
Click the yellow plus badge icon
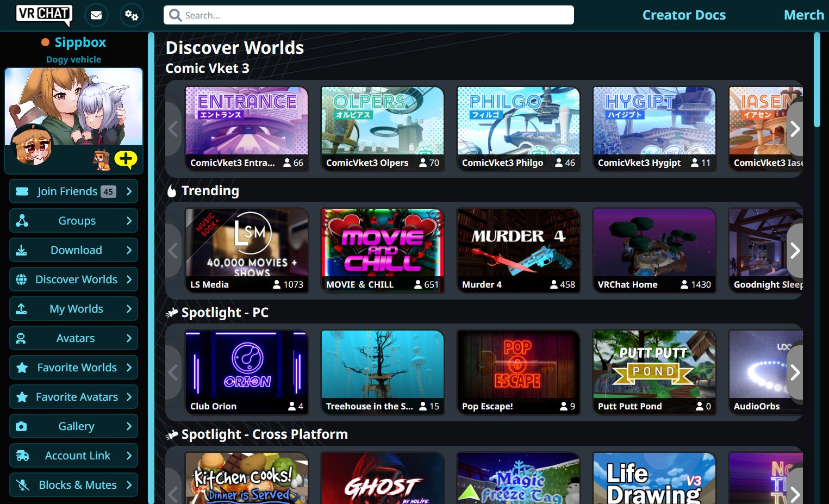[x=126, y=159]
